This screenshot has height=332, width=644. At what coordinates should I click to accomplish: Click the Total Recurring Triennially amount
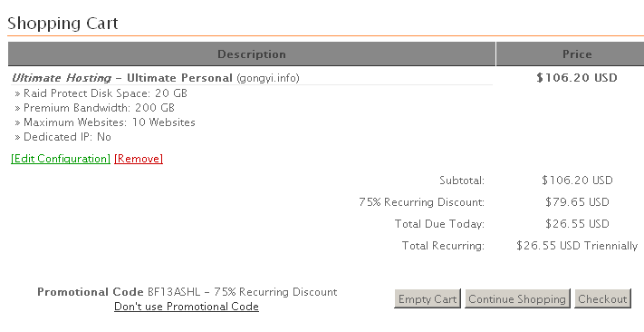pyautogui.click(x=577, y=246)
